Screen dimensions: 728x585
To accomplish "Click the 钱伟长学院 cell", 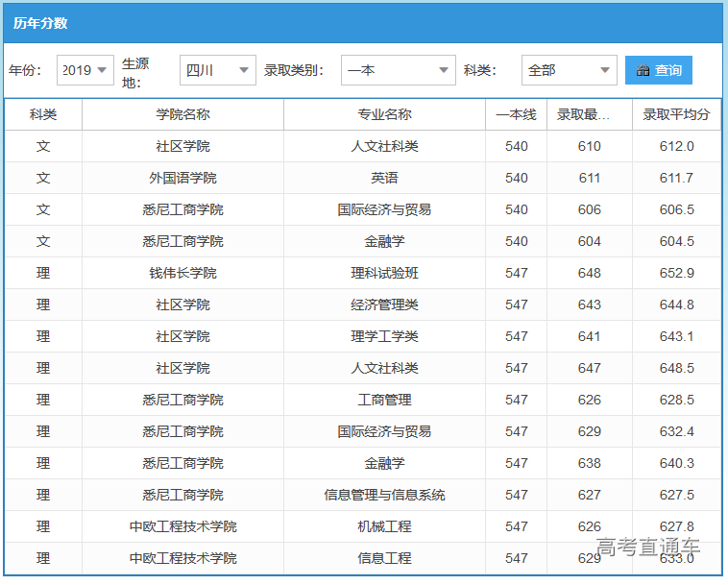I will [x=182, y=273].
